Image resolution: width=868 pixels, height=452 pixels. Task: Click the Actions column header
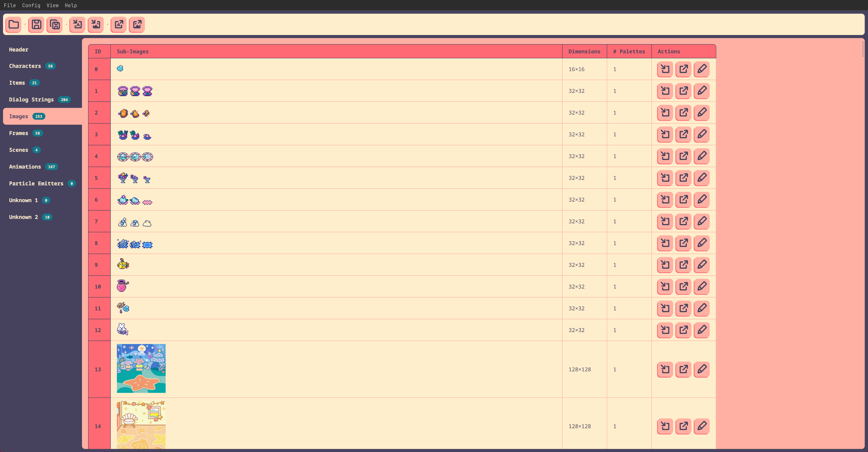click(x=684, y=51)
